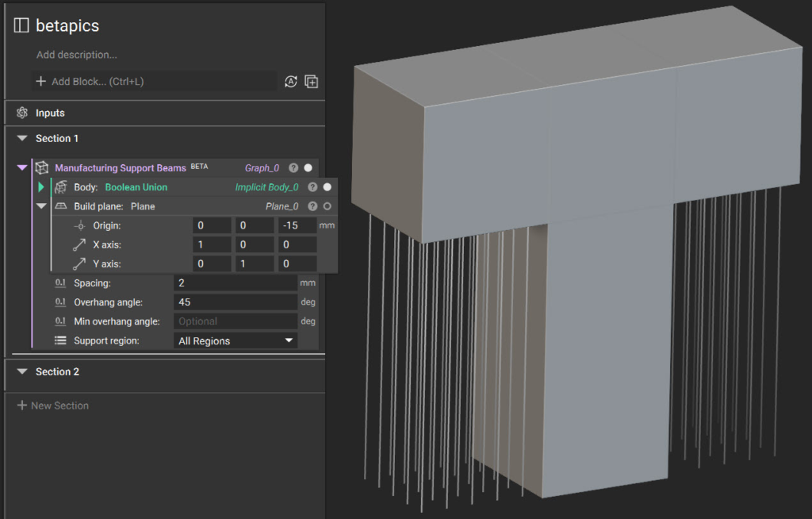Edit the Spacing value field
This screenshot has height=519, width=812.
coord(236,283)
